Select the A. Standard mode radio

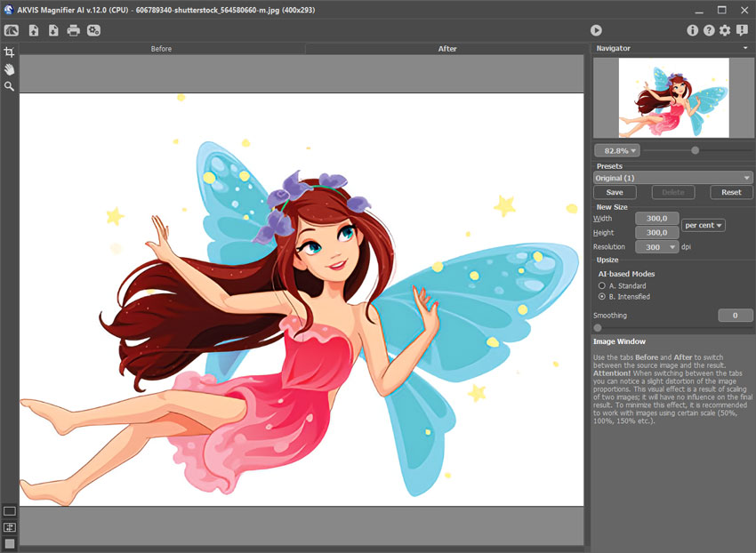(602, 286)
